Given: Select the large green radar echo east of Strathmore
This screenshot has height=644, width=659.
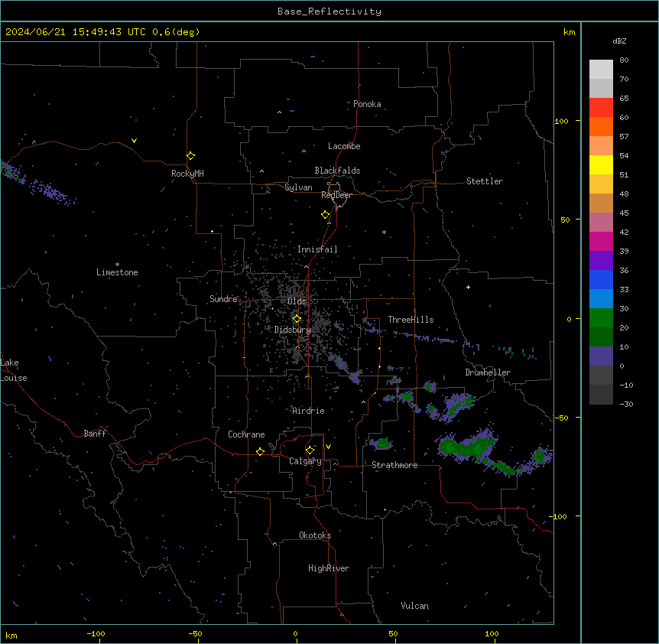Looking at the screenshot, I should click(469, 447).
